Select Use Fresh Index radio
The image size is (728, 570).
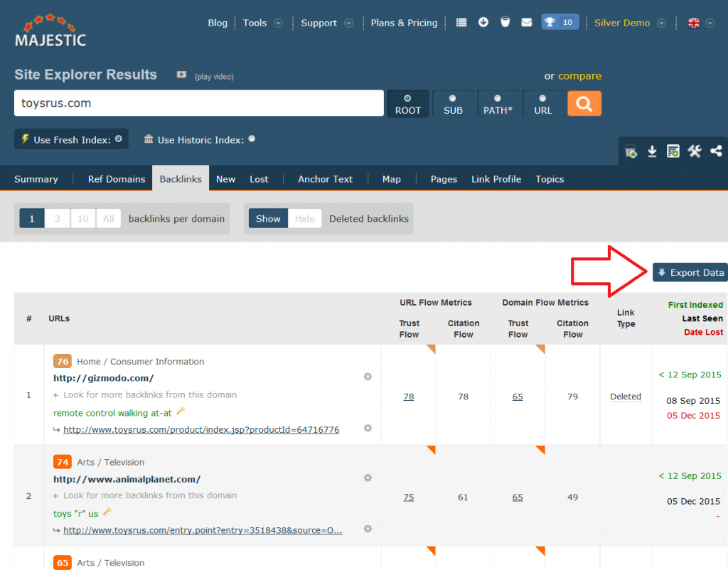click(x=119, y=139)
